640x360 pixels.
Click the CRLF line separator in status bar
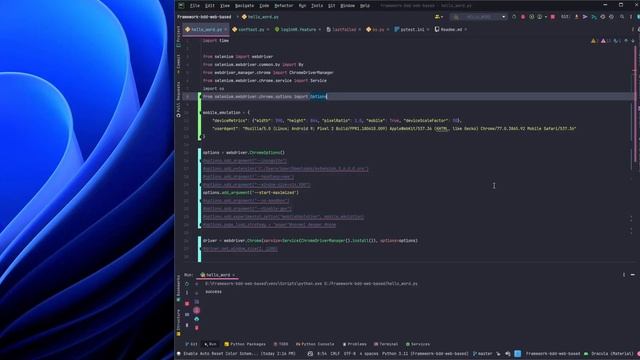click(335, 353)
